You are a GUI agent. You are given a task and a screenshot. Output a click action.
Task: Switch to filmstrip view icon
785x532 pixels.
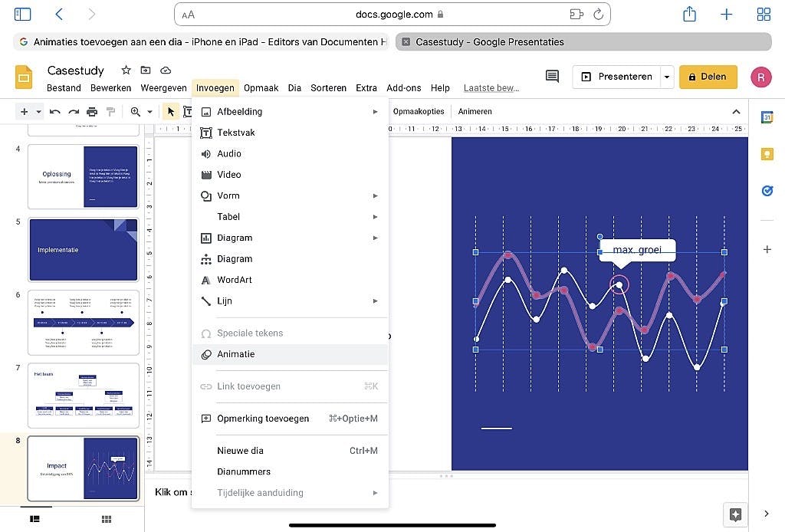[34, 519]
